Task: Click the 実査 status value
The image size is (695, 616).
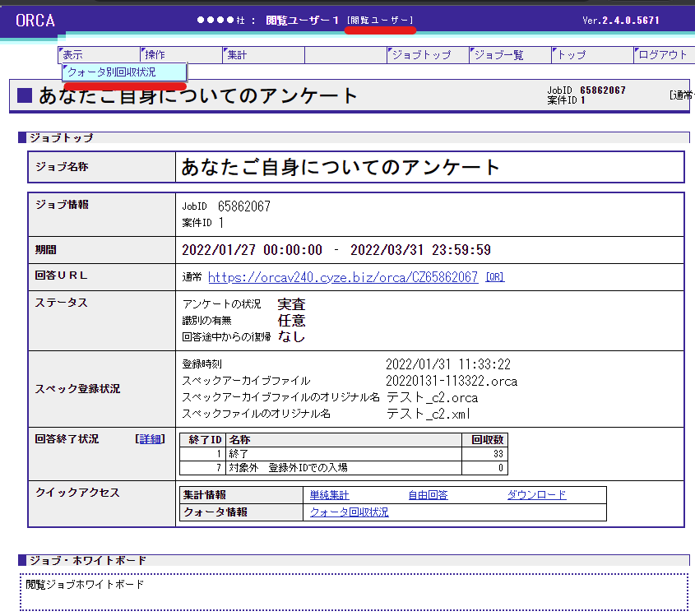Action: [292, 304]
